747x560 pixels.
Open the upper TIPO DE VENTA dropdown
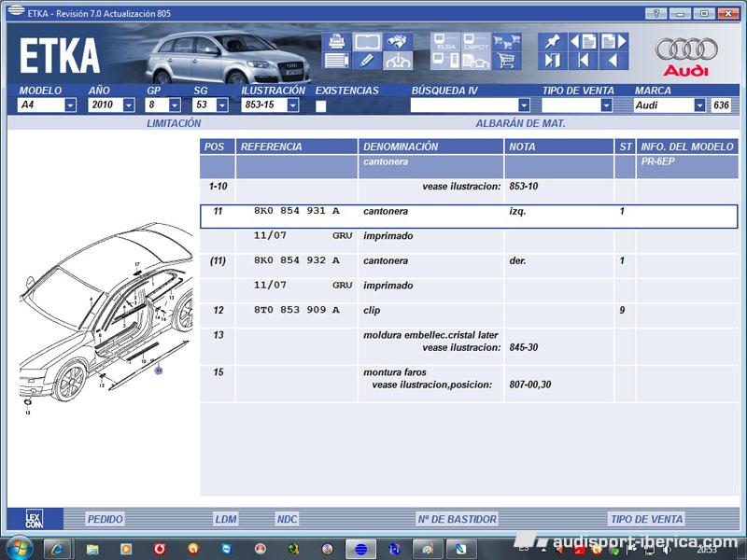coord(606,105)
